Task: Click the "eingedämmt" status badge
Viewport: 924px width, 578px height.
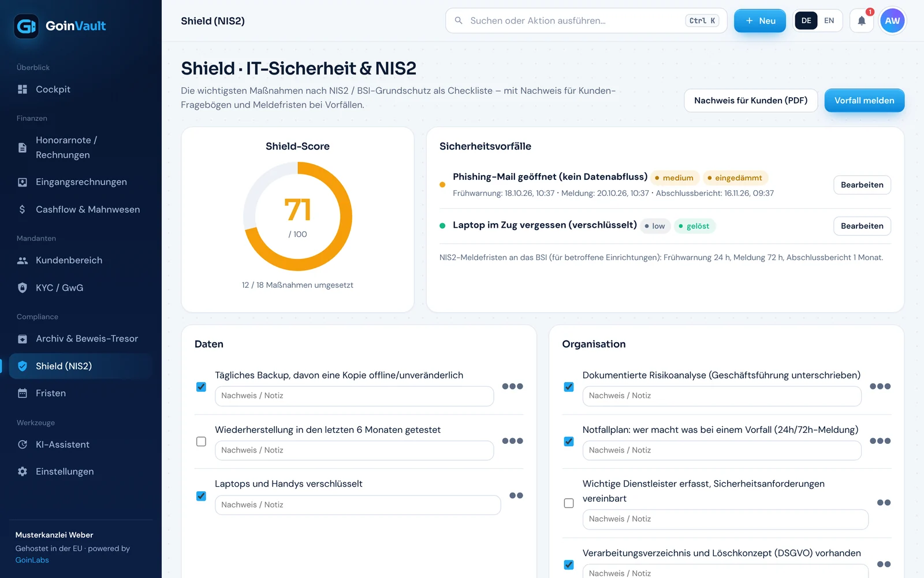Action: [x=735, y=178]
